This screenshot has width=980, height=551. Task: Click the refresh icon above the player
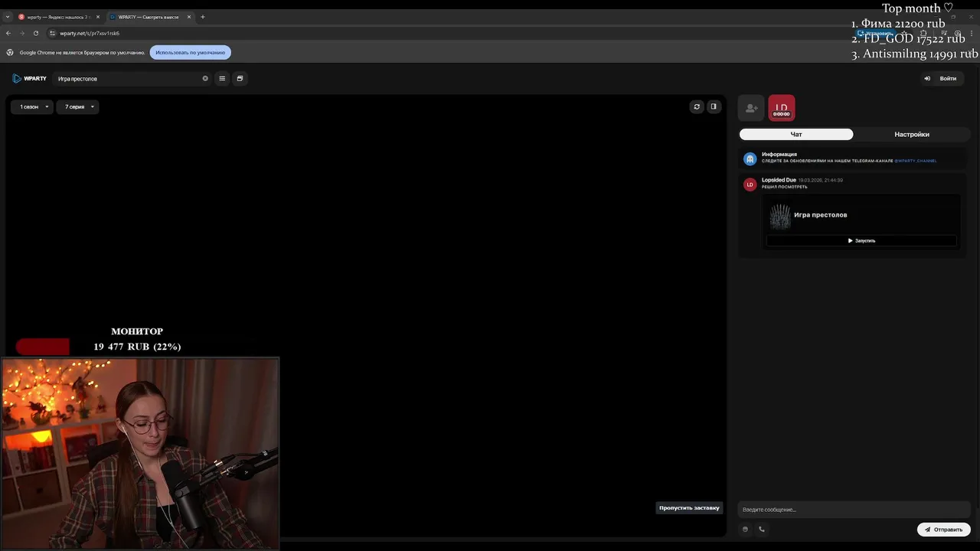point(697,106)
